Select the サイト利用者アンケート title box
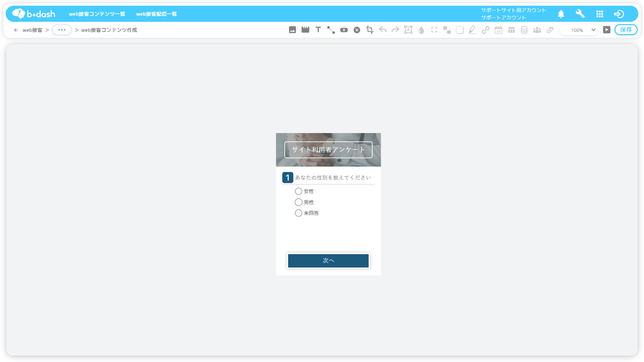The height and width of the screenshot is (362, 644). [328, 150]
